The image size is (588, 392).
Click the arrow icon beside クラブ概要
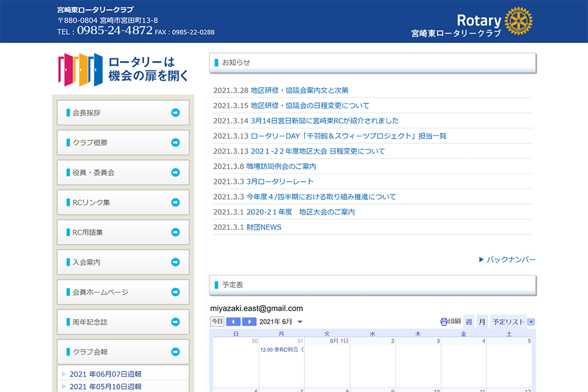pos(175,142)
